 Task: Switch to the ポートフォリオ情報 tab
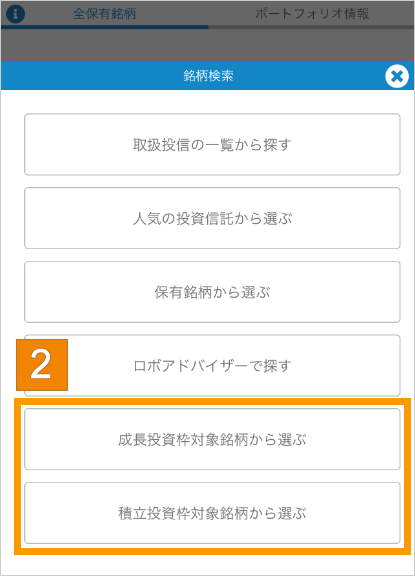click(312, 14)
